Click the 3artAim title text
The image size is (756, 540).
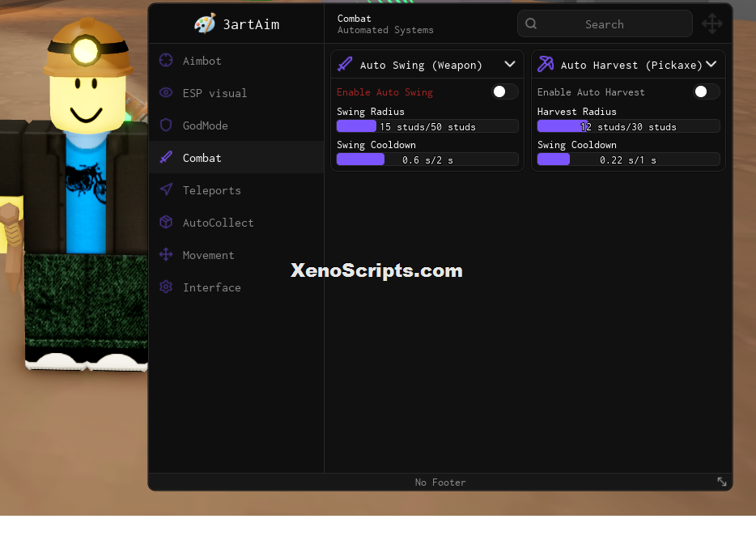tap(251, 24)
